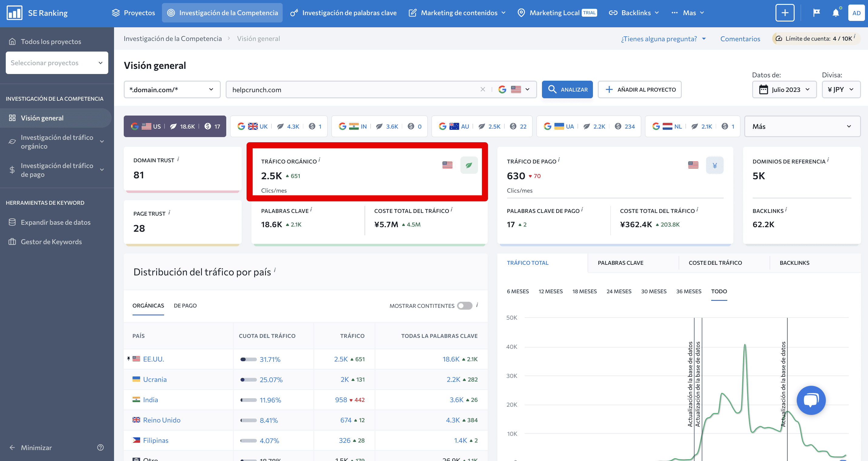This screenshot has width=868, height=461.
Task: Open Seleccionar proyectos dropdown
Action: tap(57, 63)
